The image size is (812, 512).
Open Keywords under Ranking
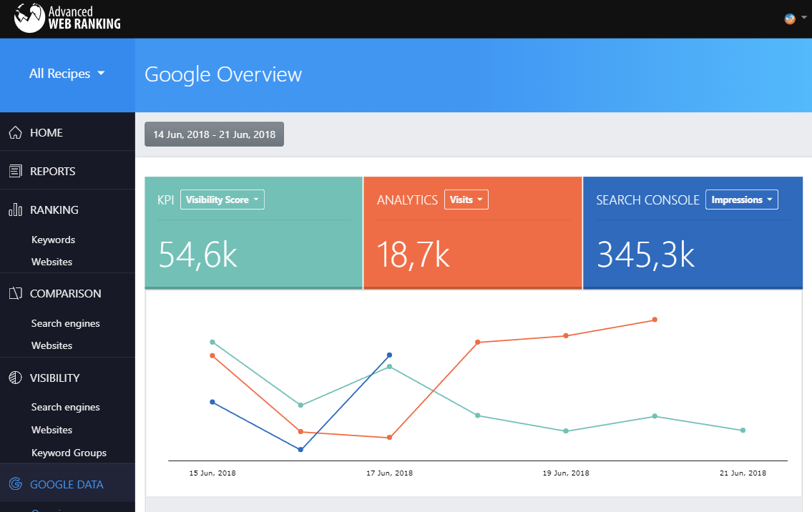[x=54, y=240]
